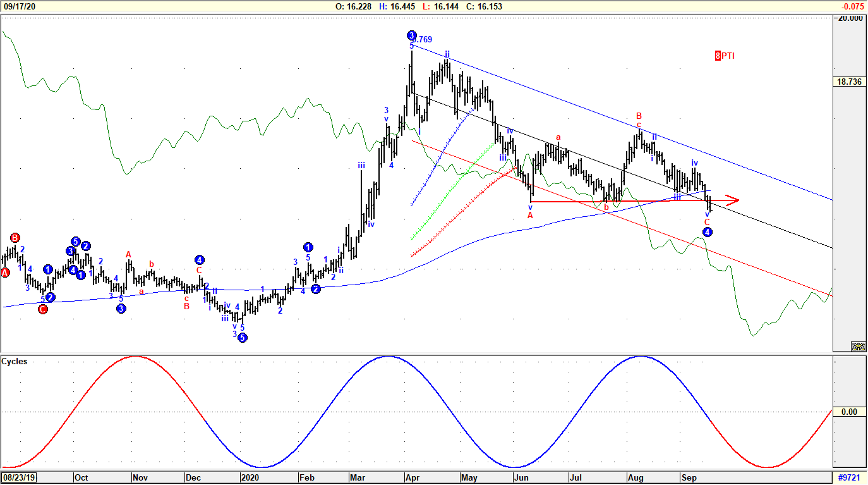Click the 6.769 value beside the April peak
868x485 pixels.
pyautogui.click(x=422, y=40)
